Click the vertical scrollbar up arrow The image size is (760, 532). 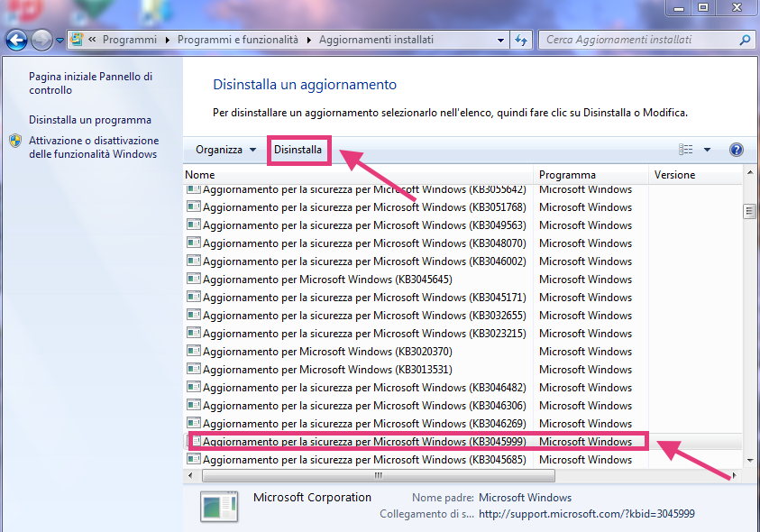[750, 172]
